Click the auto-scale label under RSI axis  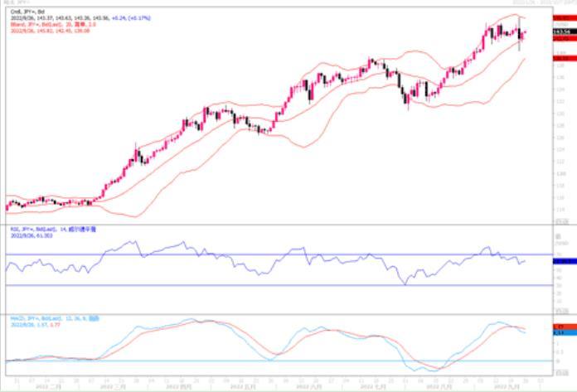point(561,311)
